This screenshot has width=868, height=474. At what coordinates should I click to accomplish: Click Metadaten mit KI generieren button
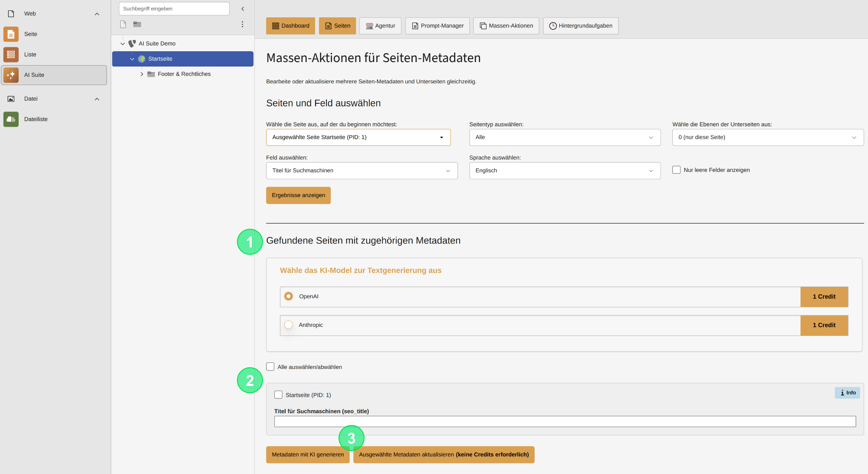(308, 454)
